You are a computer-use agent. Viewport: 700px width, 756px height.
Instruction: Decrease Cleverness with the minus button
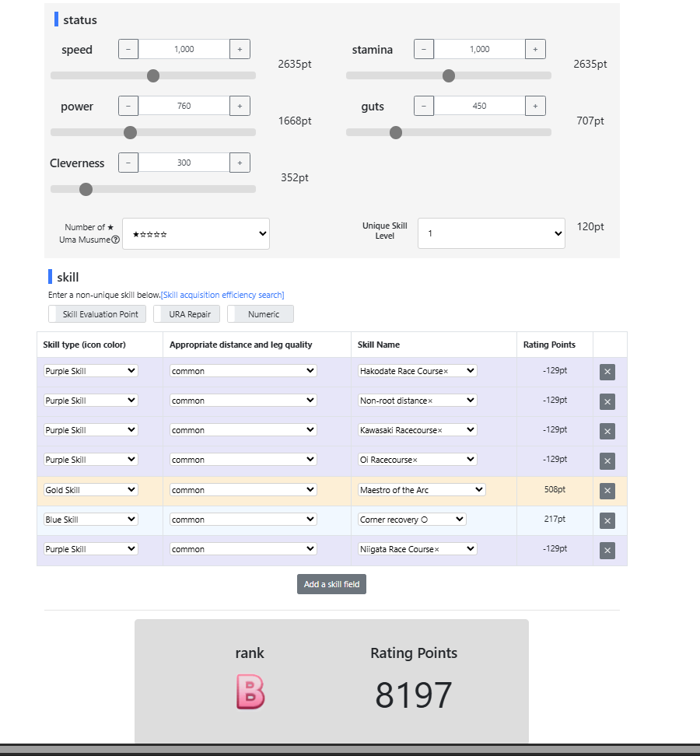pos(128,163)
